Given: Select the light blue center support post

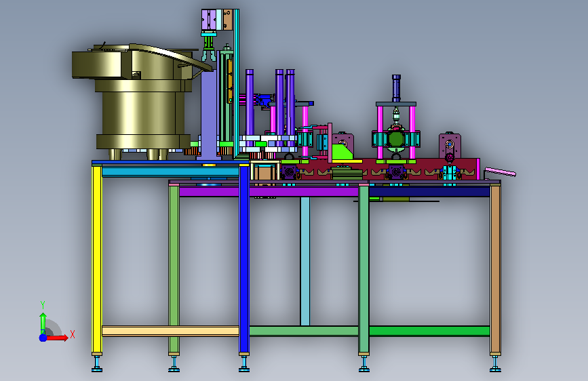Looking at the screenshot, I should [305, 262].
